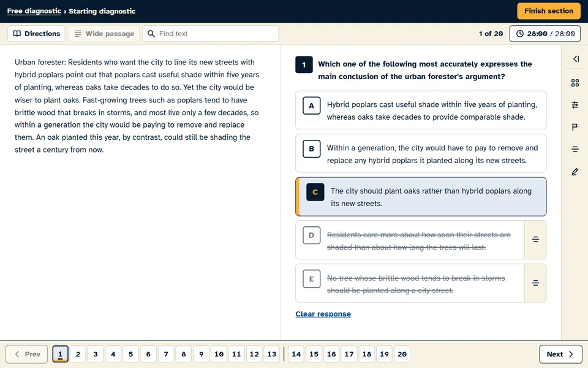Jump to question 10
This screenshot has width=588, height=368.
pyautogui.click(x=219, y=354)
